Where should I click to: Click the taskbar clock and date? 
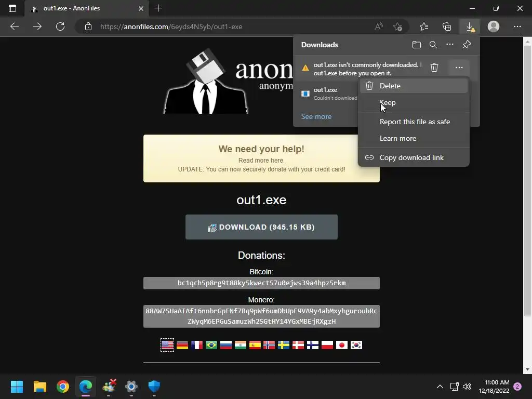click(495, 387)
